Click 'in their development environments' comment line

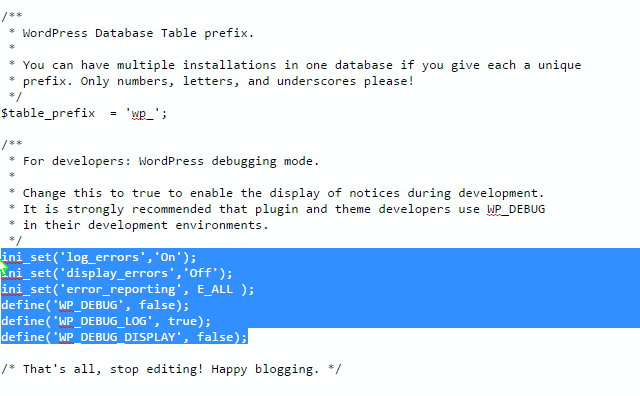(x=145, y=225)
